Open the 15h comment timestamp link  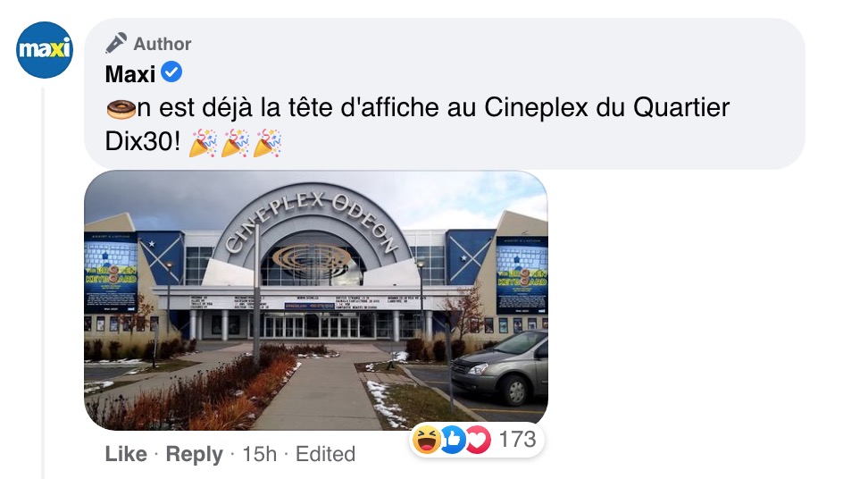259,454
